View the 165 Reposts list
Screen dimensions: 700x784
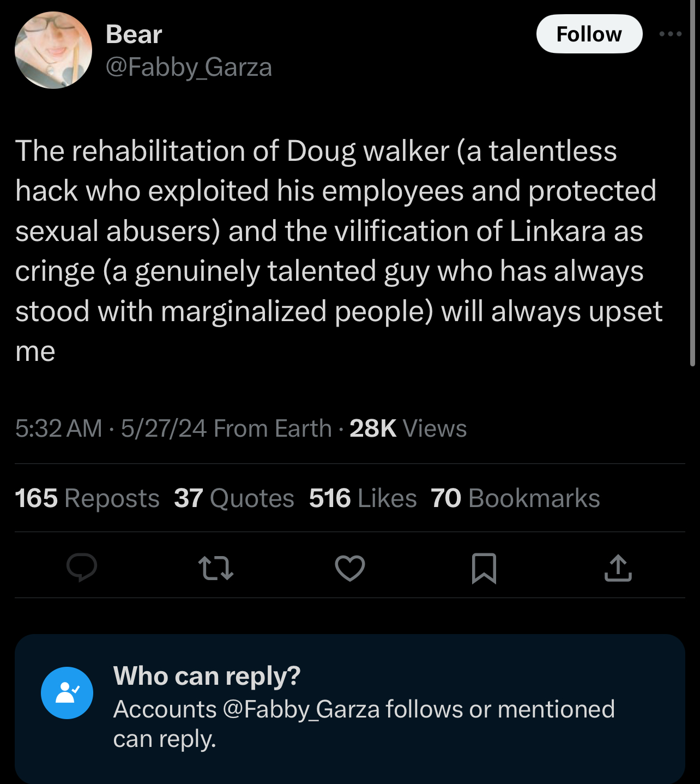tap(87, 498)
